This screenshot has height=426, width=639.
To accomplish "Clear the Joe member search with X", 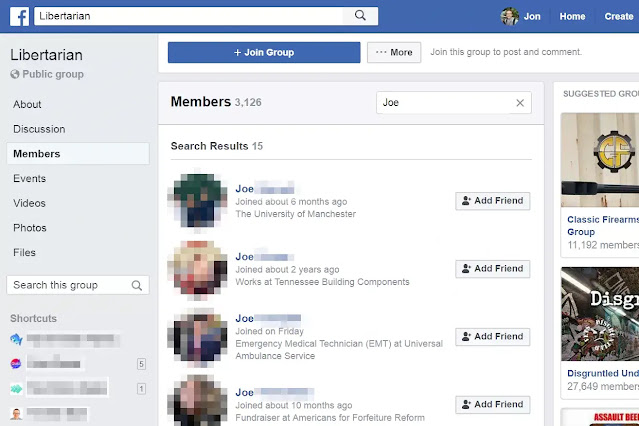I will 520,103.
